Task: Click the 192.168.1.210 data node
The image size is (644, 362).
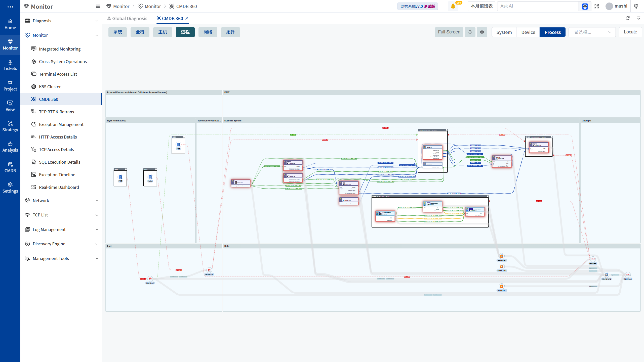Action: click(502, 266)
